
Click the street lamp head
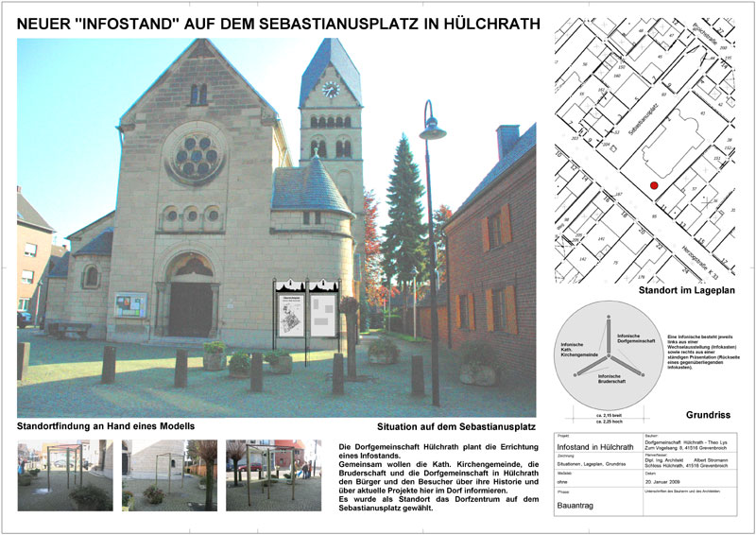(x=433, y=130)
